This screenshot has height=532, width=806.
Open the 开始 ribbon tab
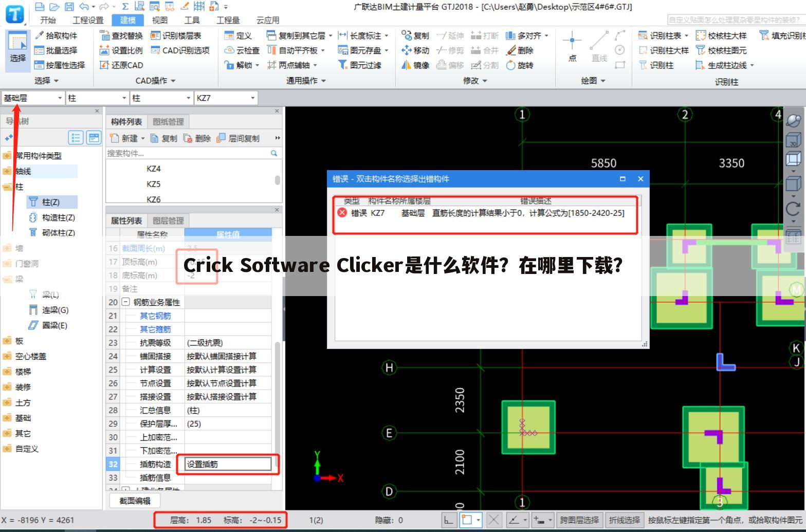(48, 20)
